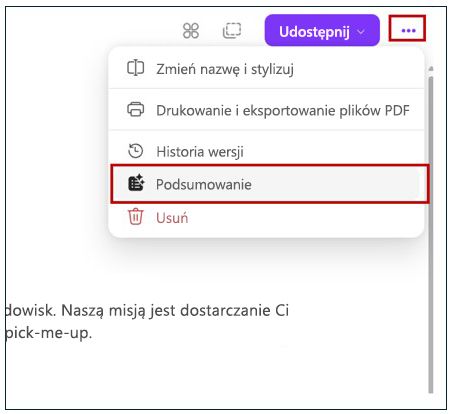Open the three-dots more options menu
Viewport: 452px width, 414px height.
pyautogui.click(x=408, y=31)
